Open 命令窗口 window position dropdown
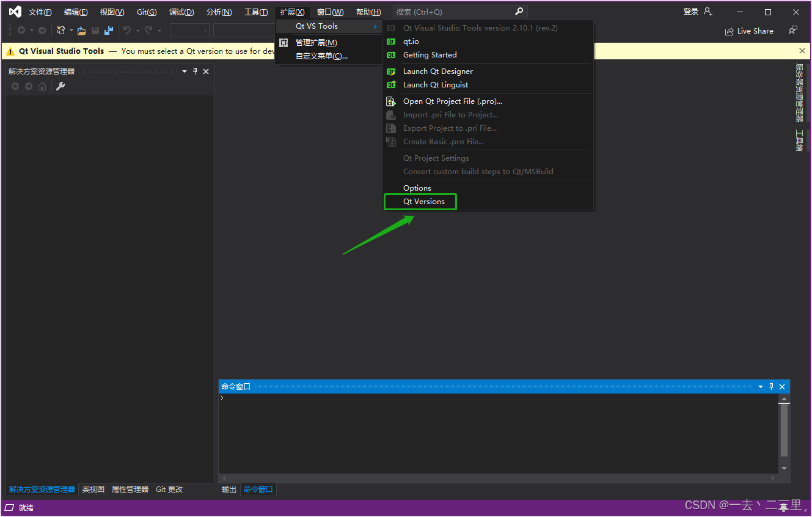This screenshot has width=812, height=517. coord(761,387)
